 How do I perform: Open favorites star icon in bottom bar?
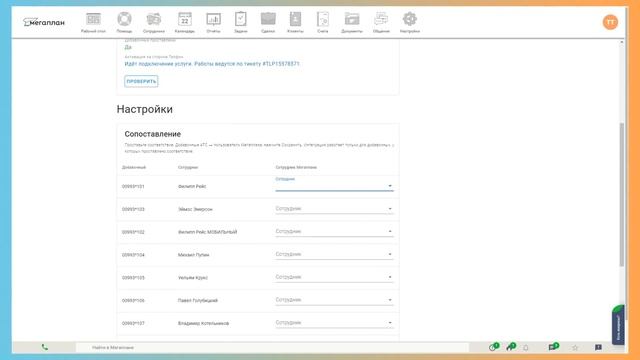pos(575,348)
